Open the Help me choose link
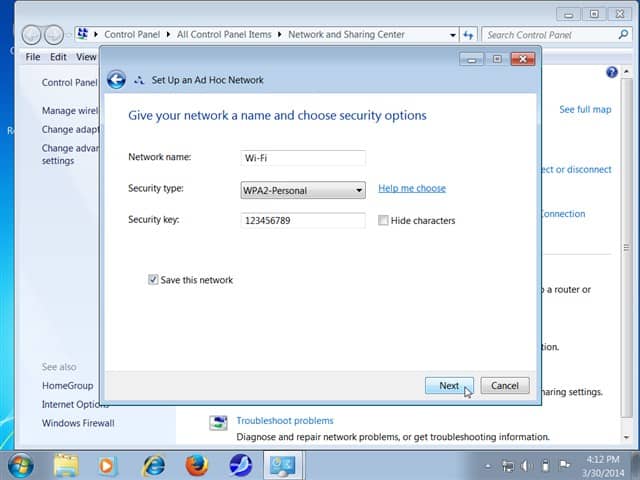 [x=411, y=188]
